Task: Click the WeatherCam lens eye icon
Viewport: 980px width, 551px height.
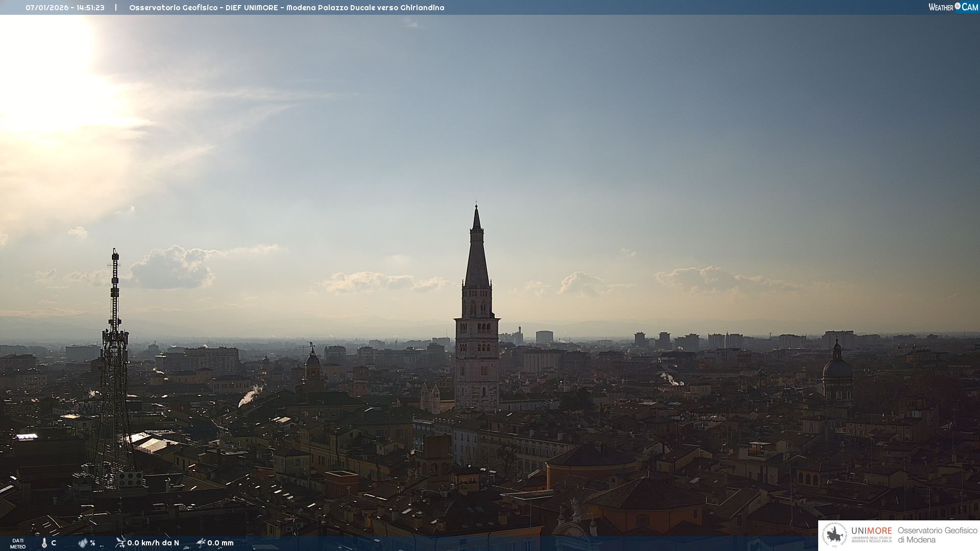Action: coord(958,6)
